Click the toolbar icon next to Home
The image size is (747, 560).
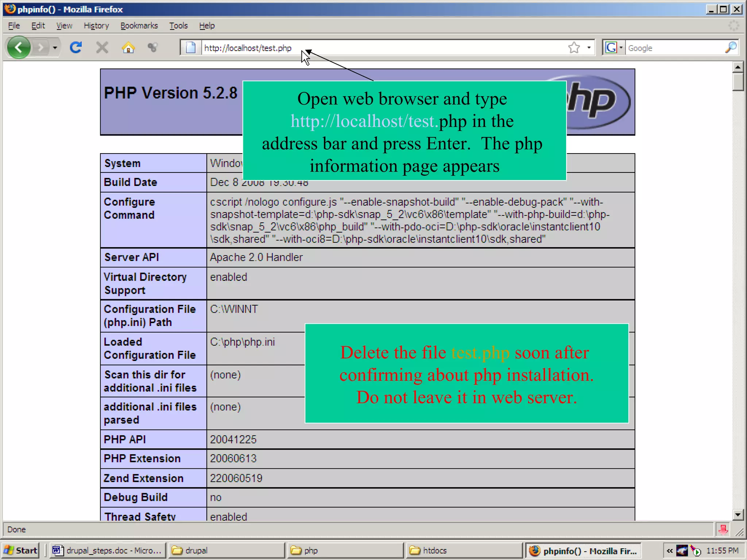(x=152, y=47)
